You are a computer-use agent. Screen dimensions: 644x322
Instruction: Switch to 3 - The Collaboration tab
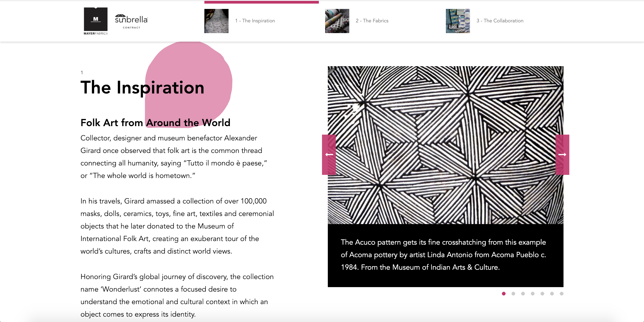tap(500, 21)
